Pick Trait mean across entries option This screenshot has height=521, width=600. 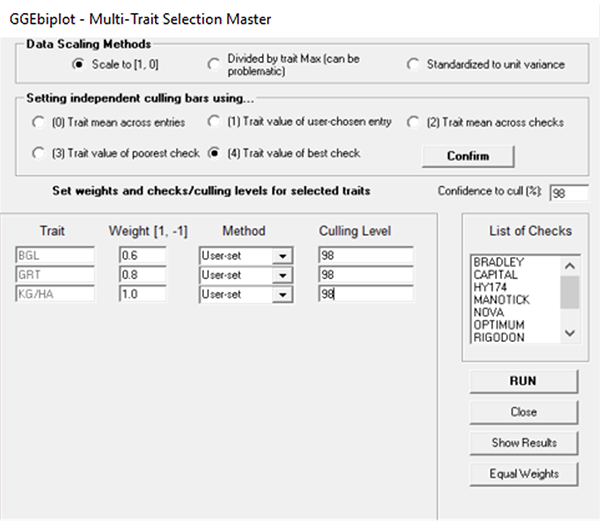[38, 123]
